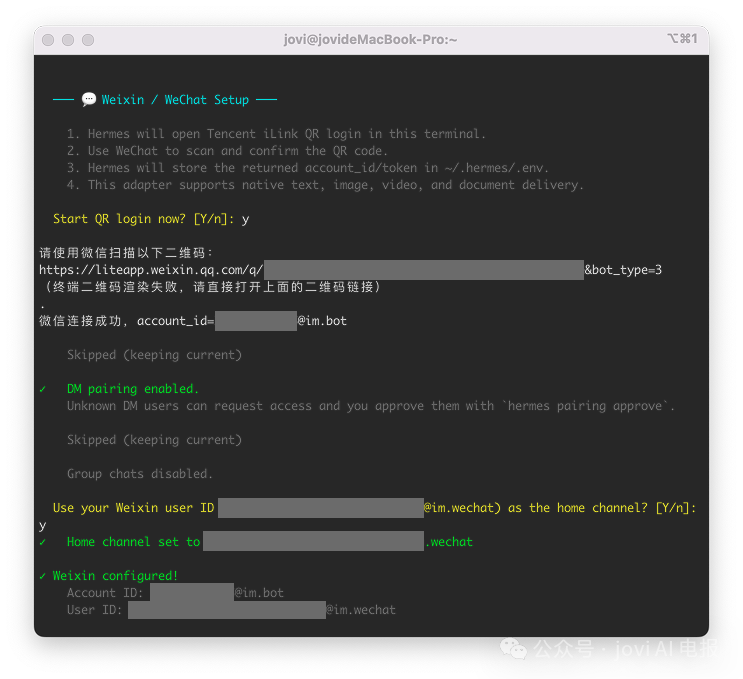Click 'Unknown DM users can request access' line

pyautogui.click(x=371, y=406)
